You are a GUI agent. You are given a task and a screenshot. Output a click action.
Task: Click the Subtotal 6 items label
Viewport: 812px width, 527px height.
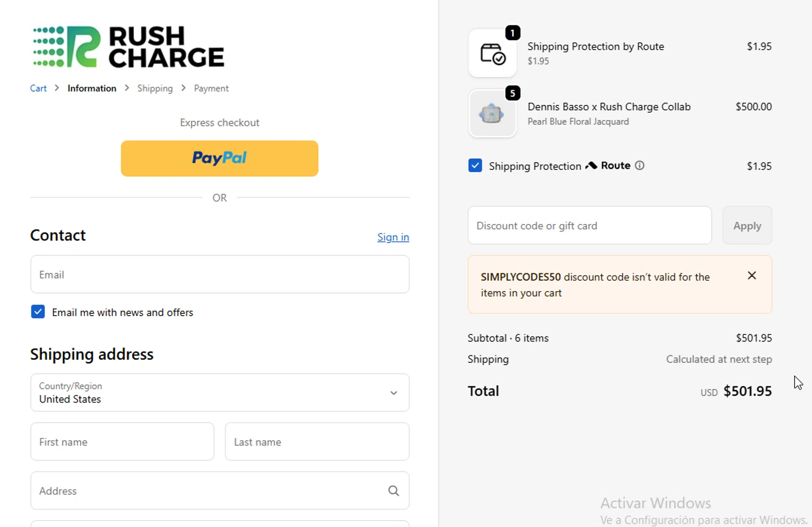click(x=508, y=338)
